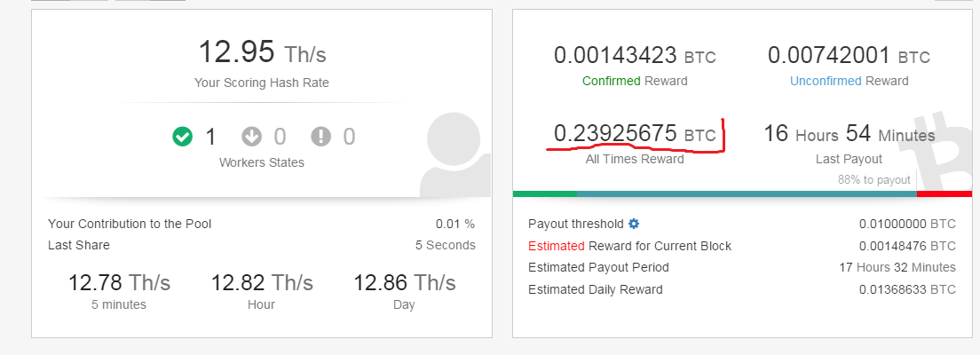Open payout threshold settings gear icon
Viewport: 980px width, 355px height.
click(634, 224)
